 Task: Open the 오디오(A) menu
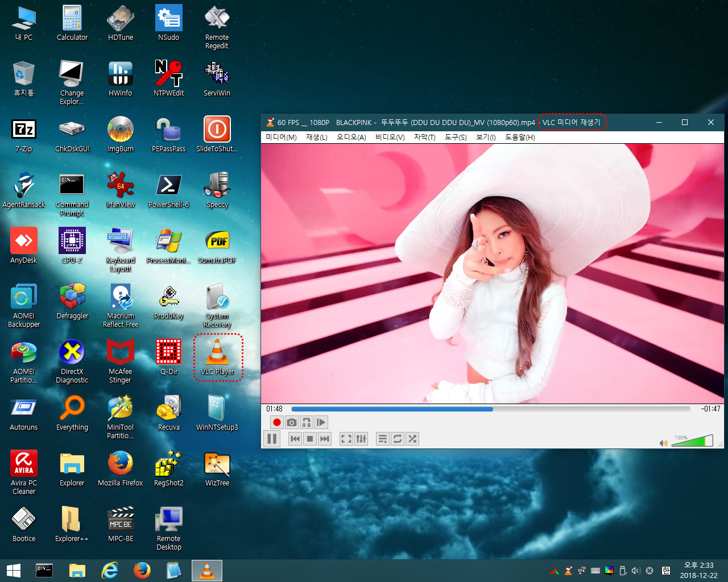[351, 137]
